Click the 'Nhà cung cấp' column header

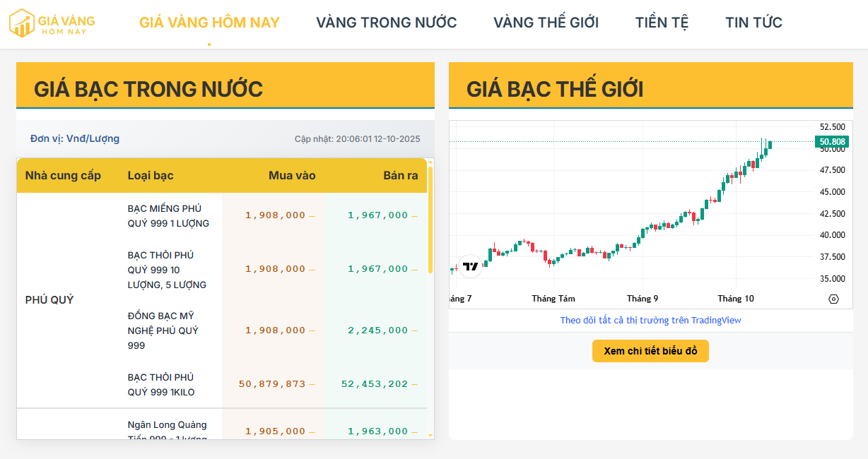[x=63, y=175]
